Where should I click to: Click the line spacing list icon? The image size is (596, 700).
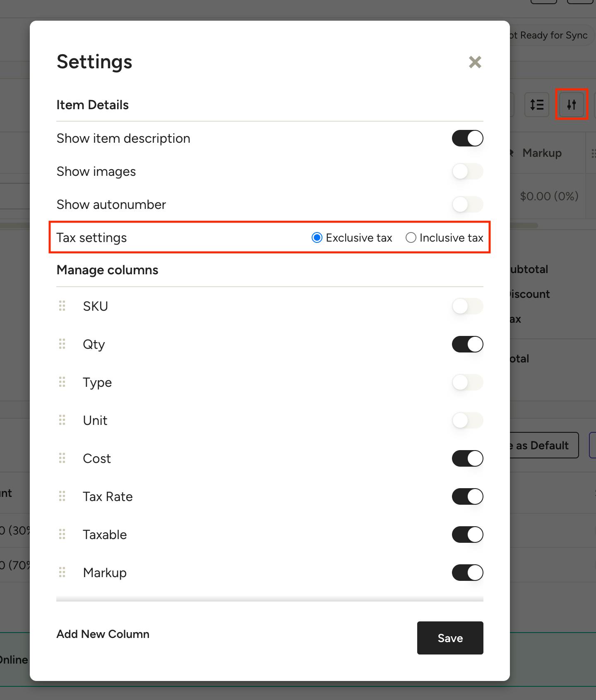(x=537, y=105)
